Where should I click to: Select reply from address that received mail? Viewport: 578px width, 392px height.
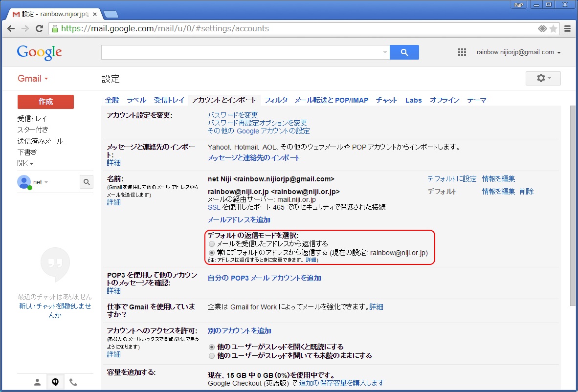pyautogui.click(x=212, y=244)
